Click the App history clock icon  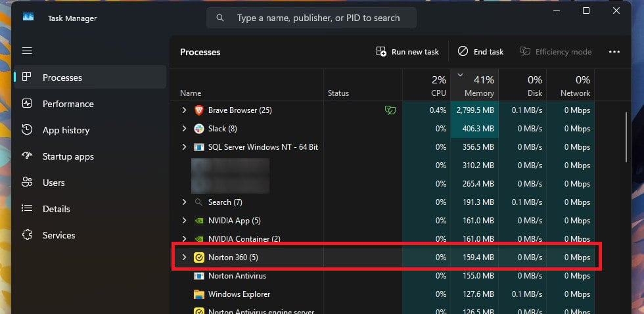(27, 129)
